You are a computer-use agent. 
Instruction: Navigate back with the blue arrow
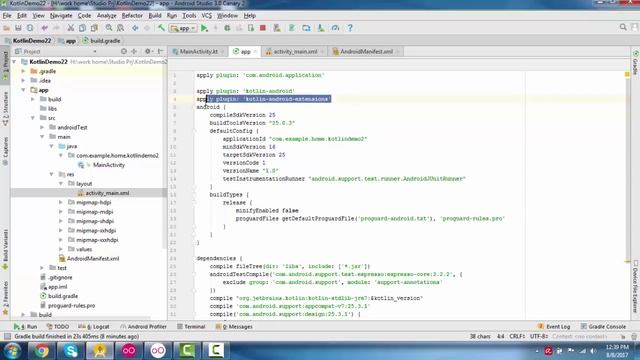(x=135, y=28)
